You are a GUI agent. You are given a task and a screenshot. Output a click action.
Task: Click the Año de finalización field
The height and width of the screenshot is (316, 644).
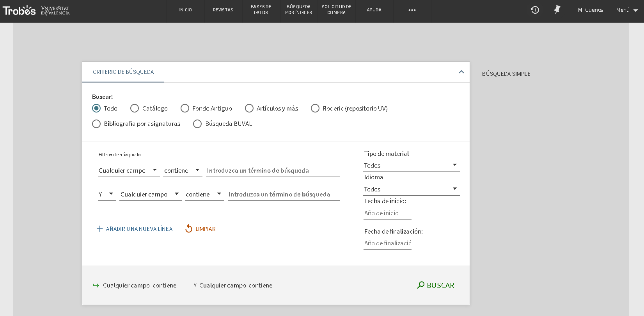click(387, 243)
